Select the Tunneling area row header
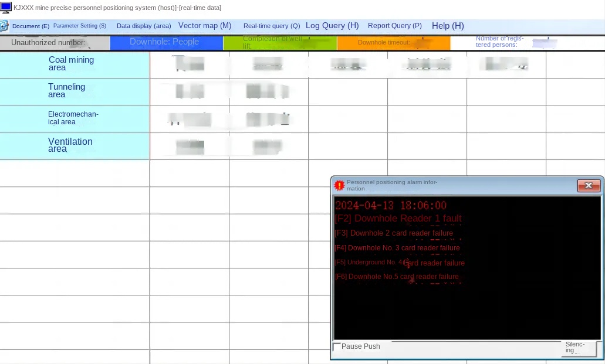 [75, 91]
